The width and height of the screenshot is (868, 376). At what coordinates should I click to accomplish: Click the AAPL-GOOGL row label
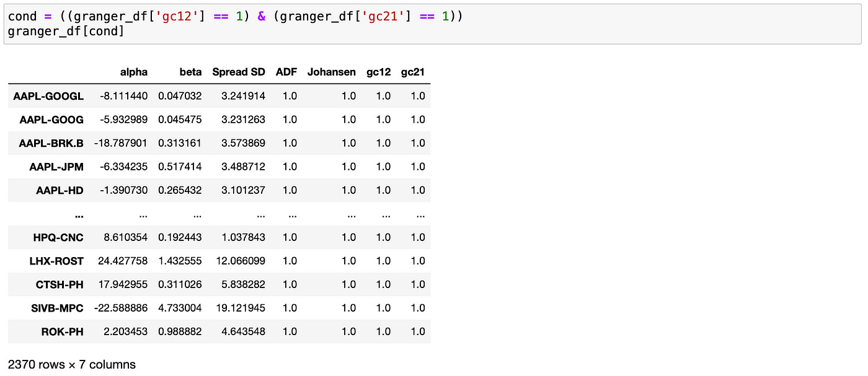tap(48, 96)
